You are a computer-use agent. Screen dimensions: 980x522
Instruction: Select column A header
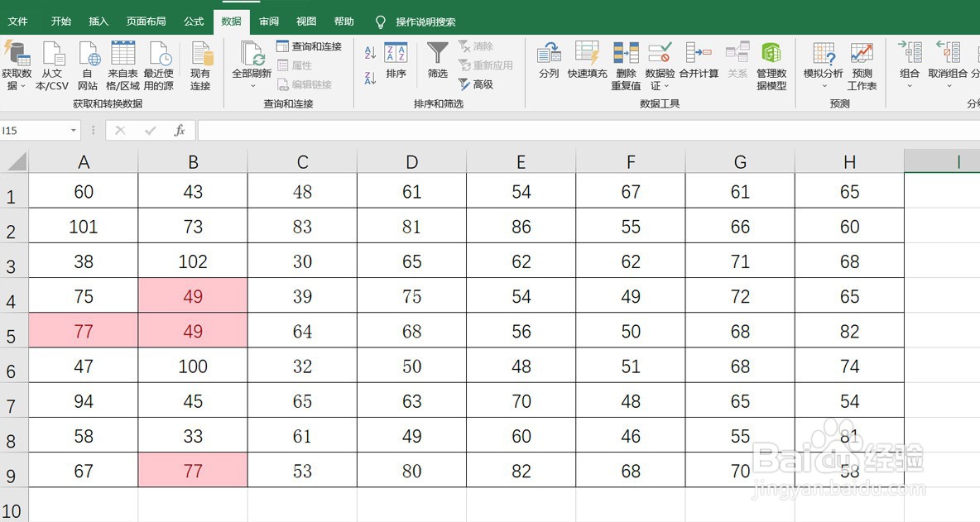coord(83,162)
